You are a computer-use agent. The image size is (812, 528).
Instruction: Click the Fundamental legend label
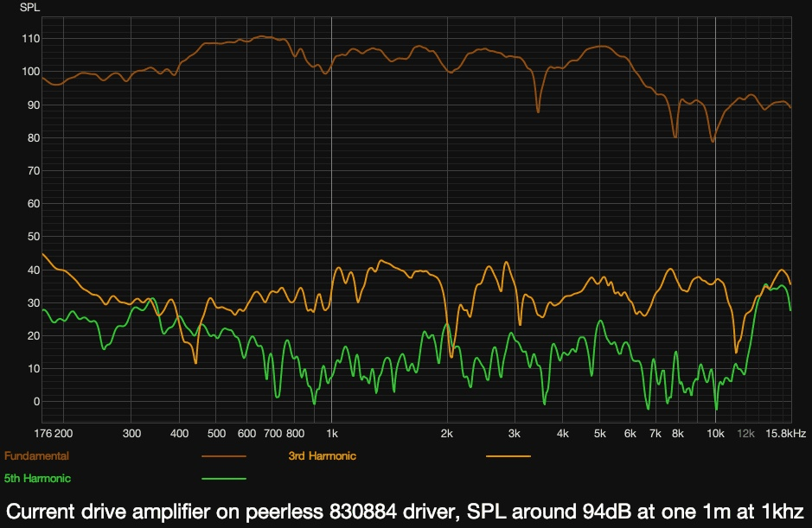coord(36,456)
